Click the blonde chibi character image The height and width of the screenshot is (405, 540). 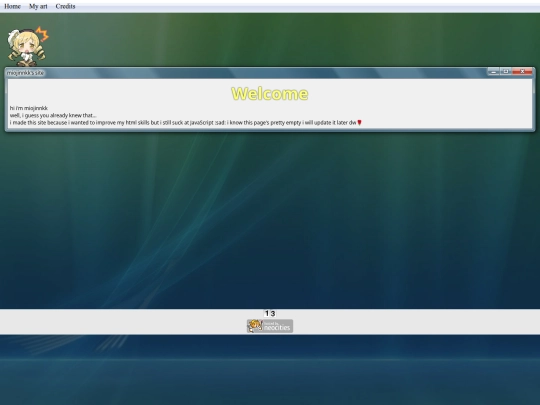[28, 46]
